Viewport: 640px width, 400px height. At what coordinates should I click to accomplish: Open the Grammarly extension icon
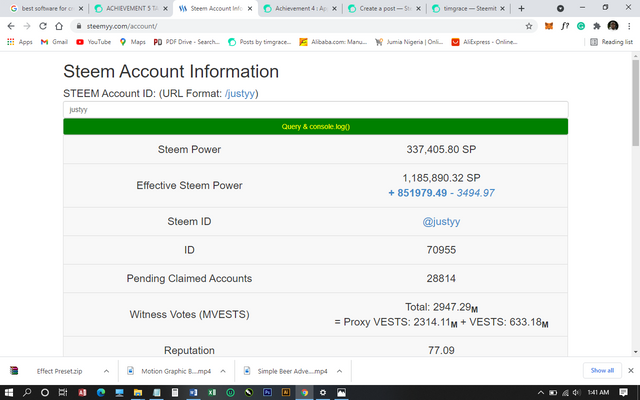[581, 26]
